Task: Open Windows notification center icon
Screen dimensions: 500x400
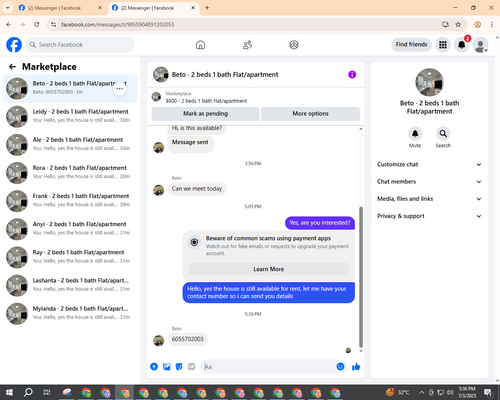Action: click(488, 392)
